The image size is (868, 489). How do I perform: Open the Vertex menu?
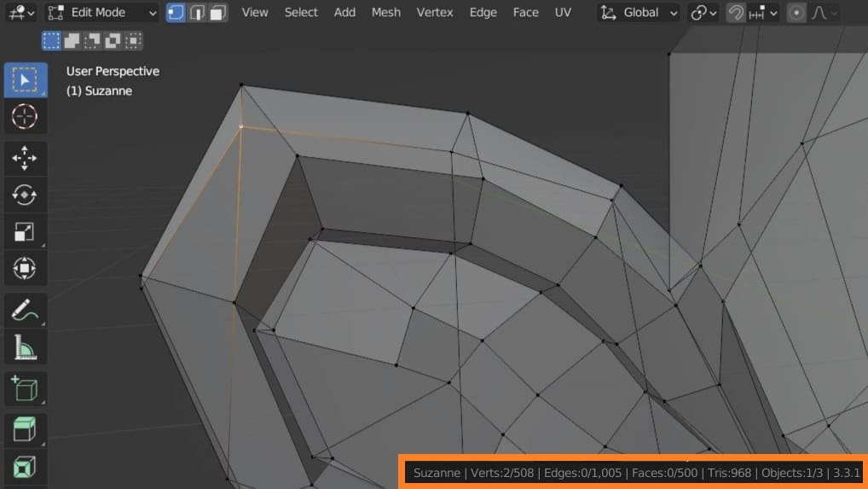[435, 12]
